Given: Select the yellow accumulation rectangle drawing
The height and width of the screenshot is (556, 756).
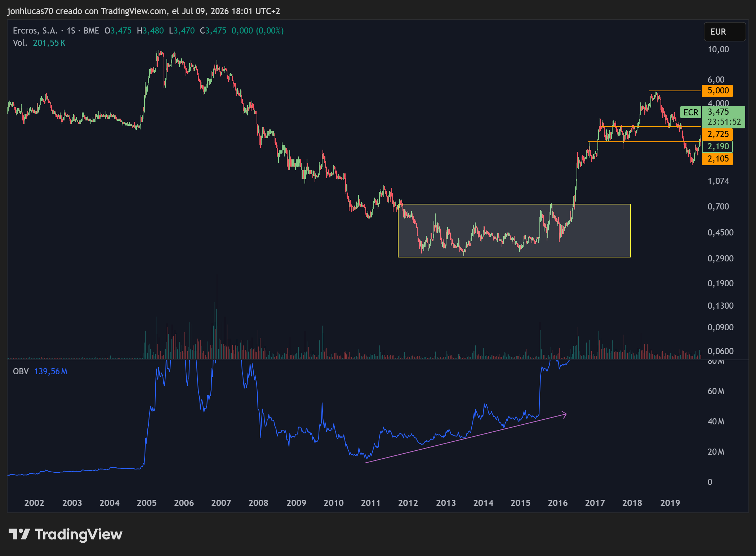Looking at the screenshot, I should click(x=514, y=230).
